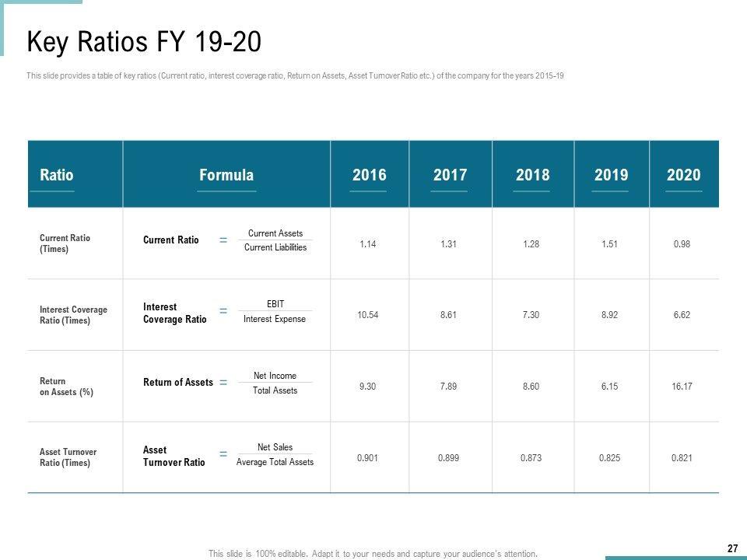The width and height of the screenshot is (747, 560).
Task: Click the equals sign in the Current Ratio formula
Action: point(223,241)
